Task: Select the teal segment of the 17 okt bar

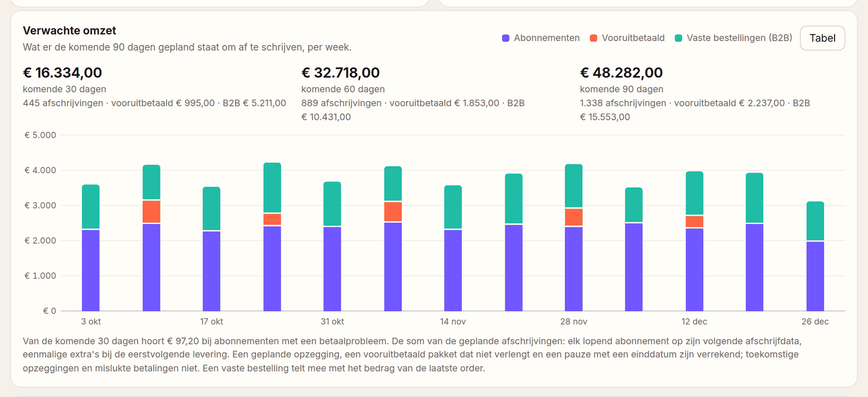Action: coord(211,208)
